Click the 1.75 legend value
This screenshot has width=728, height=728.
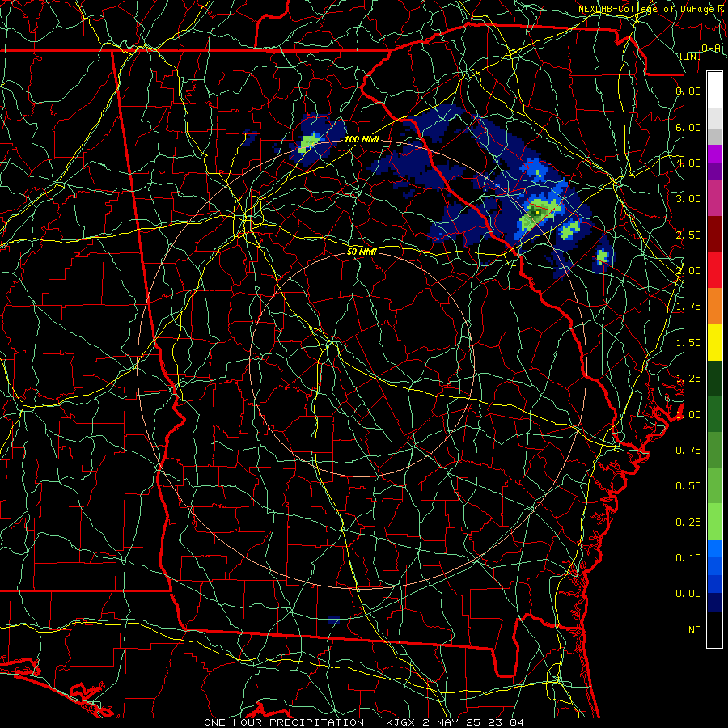click(x=688, y=307)
